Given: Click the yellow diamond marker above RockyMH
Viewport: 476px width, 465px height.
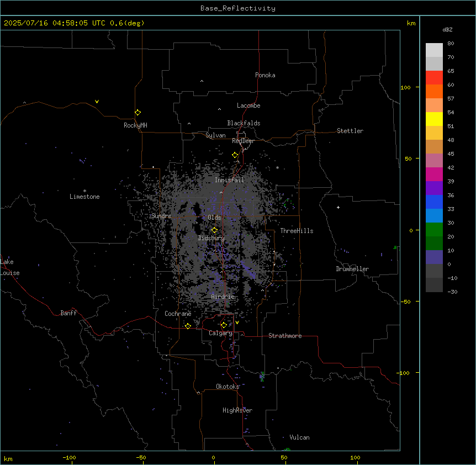Looking at the screenshot, I should tap(137, 112).
